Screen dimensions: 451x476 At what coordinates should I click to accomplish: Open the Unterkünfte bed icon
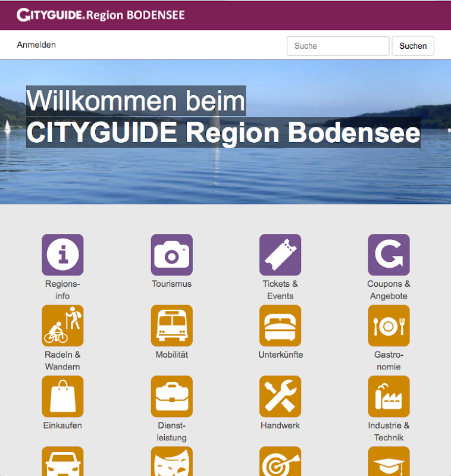[x=280, y=325]
